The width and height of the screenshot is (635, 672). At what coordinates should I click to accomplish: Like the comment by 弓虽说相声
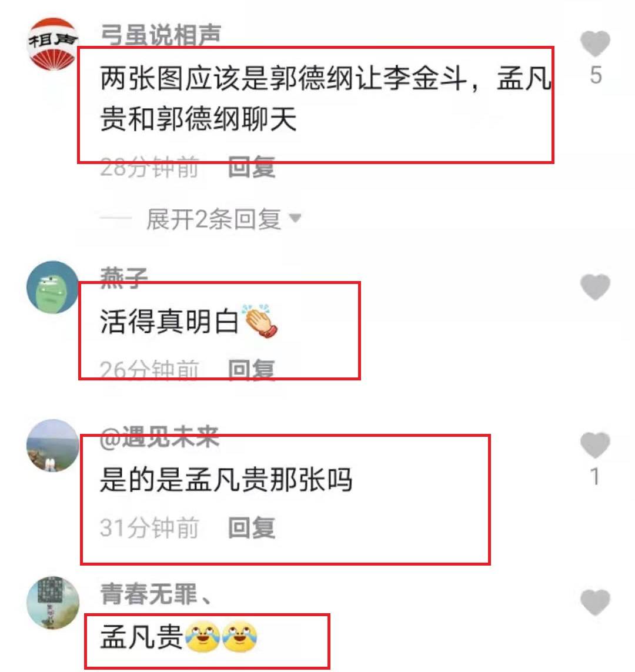click(x=595, y=44)
